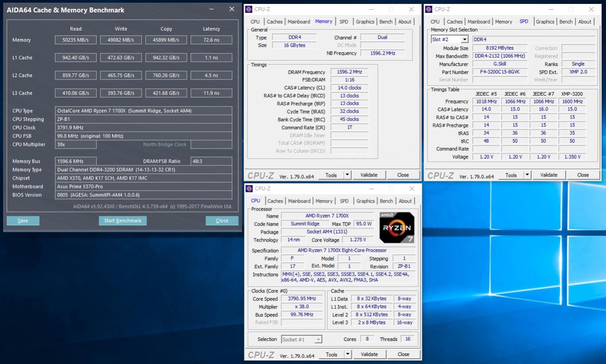
Task: Click Save in AIDA64 window
Action: [x=23, y=221]
